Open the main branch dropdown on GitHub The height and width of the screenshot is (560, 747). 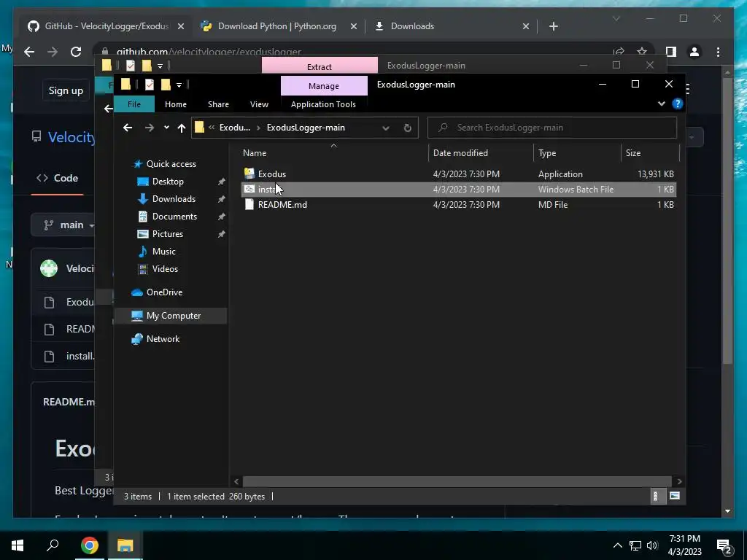pos(63,225)
